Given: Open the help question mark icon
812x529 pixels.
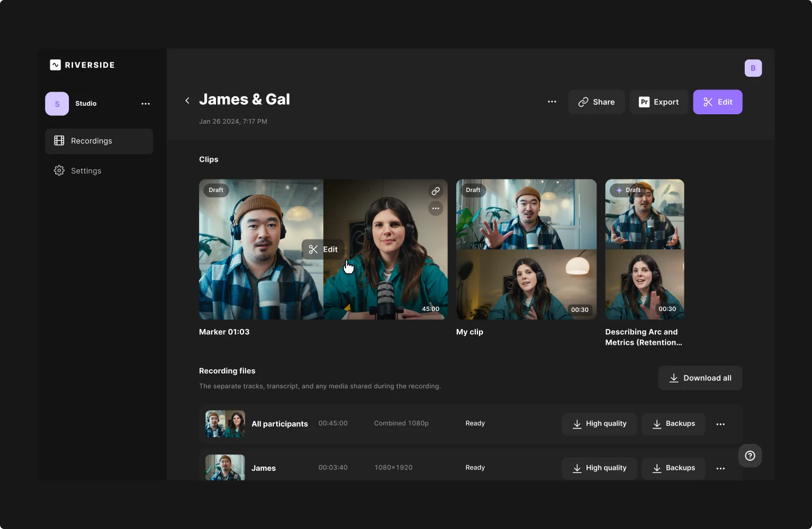Looking at the screenshot, I should click(x=750, y=455).
